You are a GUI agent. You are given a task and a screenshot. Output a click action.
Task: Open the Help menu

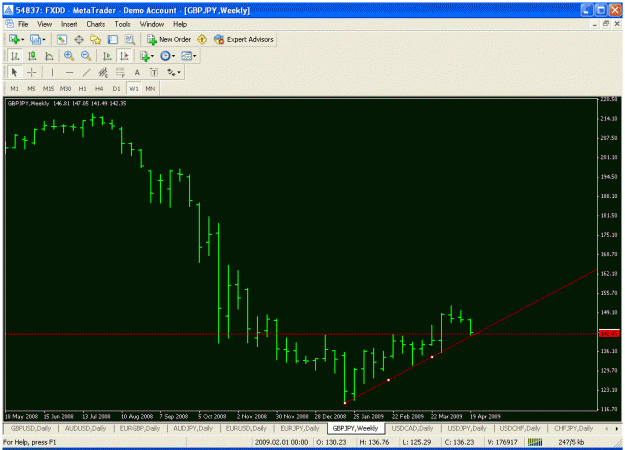tap(180, 24)
